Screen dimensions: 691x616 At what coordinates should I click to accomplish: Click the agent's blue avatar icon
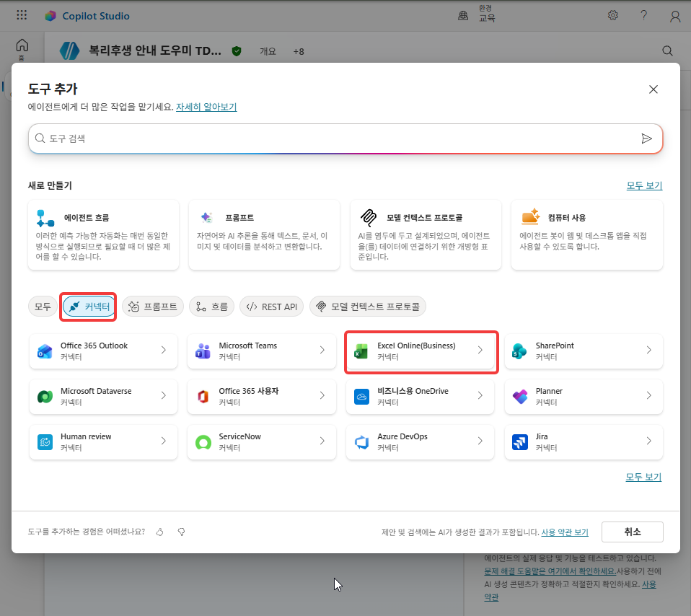tap(70, 51)
